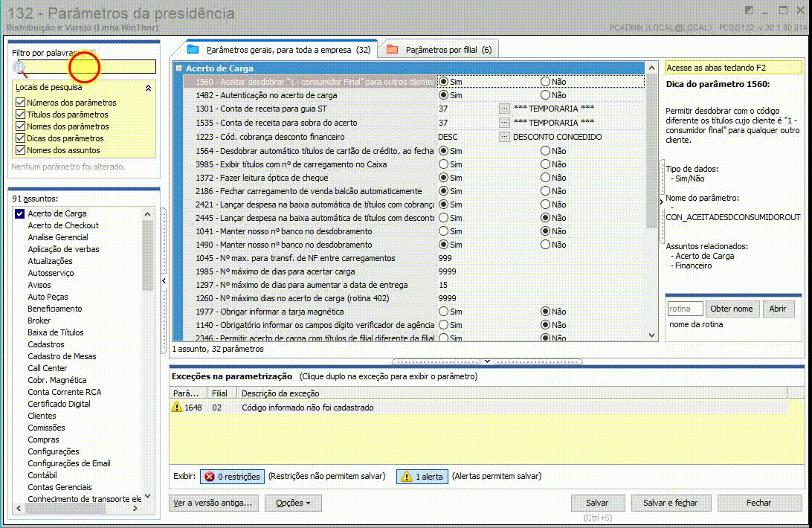Screen dimensions: 812x528
Task: Collapse the right tip panel arrow
Action: tap(661, 202)
